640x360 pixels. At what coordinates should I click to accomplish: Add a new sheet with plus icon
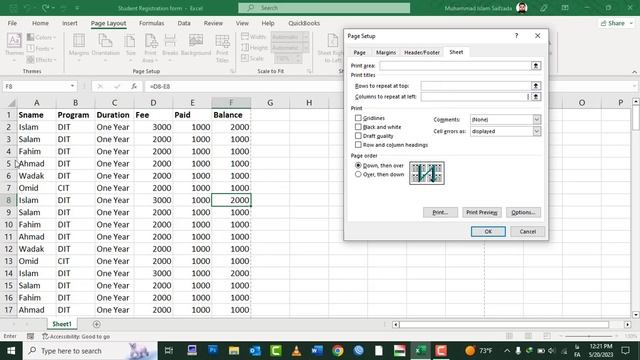97,324
